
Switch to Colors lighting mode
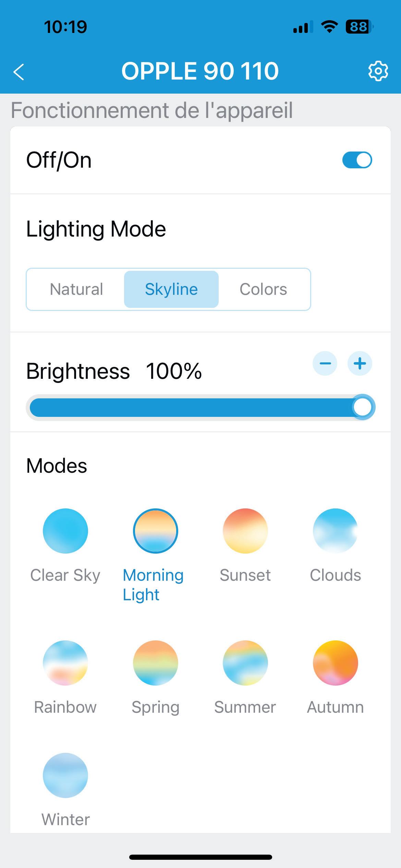tap(263, 289)
